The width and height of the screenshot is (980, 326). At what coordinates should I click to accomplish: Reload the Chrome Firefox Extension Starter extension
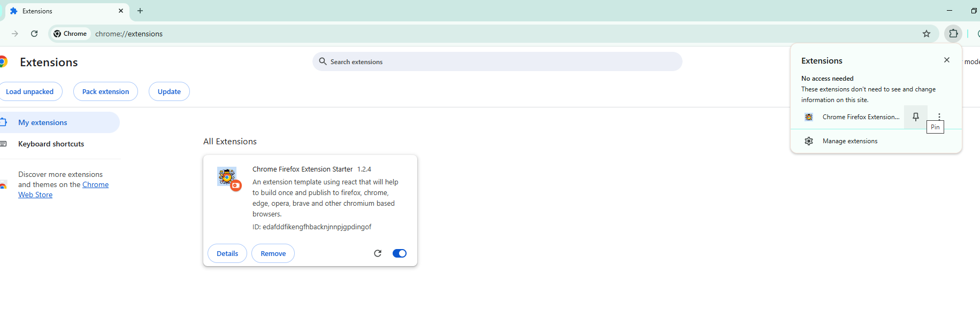[x=378, y=253]
